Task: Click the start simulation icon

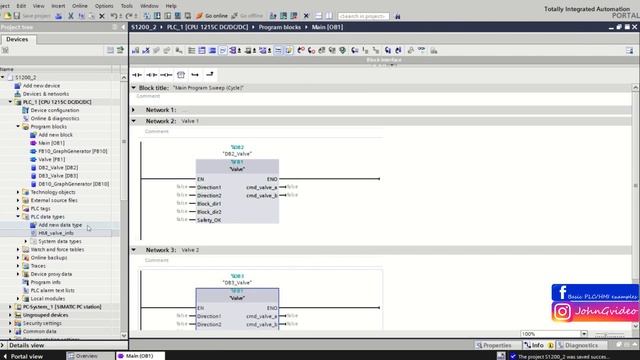Action: [178, 16]
